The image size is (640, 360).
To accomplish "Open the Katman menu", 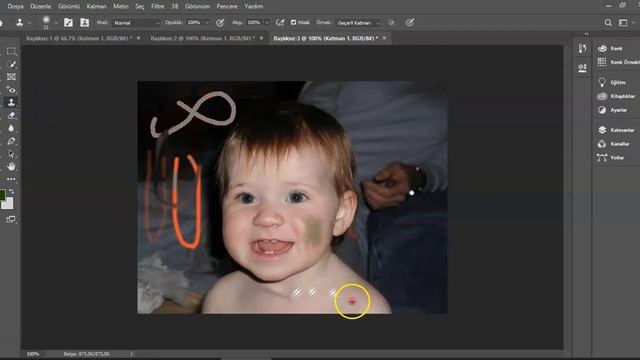I will [x=96, y=6].
